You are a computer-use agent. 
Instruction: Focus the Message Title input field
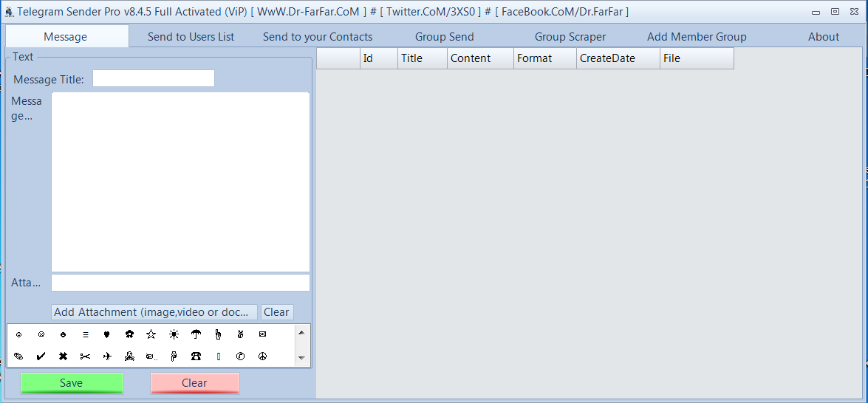(153, 79)
